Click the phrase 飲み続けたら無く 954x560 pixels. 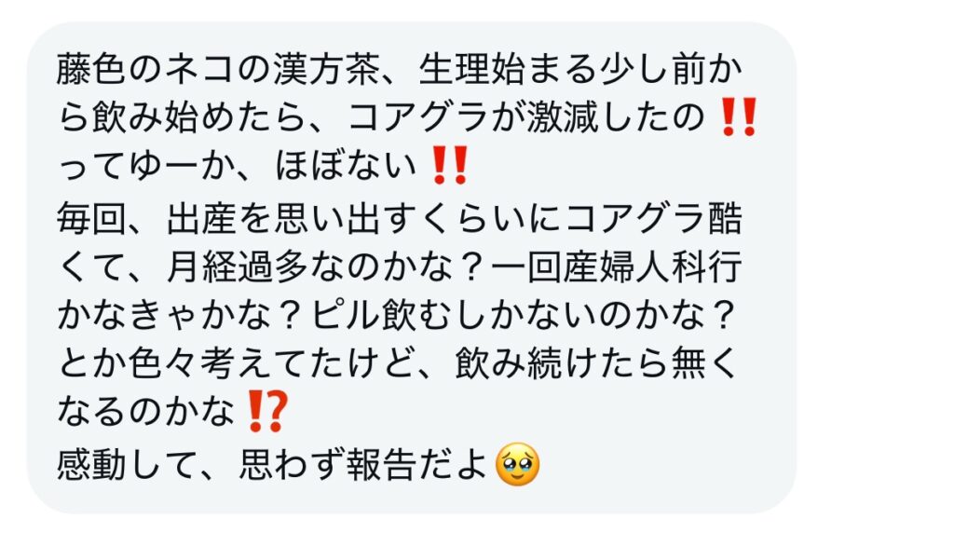coord(597,364)
